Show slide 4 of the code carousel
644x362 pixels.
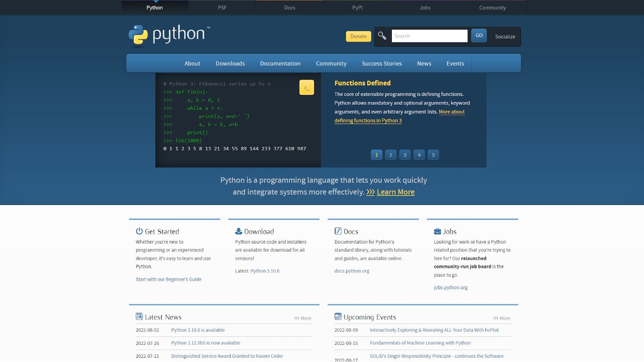pos(419,155)
